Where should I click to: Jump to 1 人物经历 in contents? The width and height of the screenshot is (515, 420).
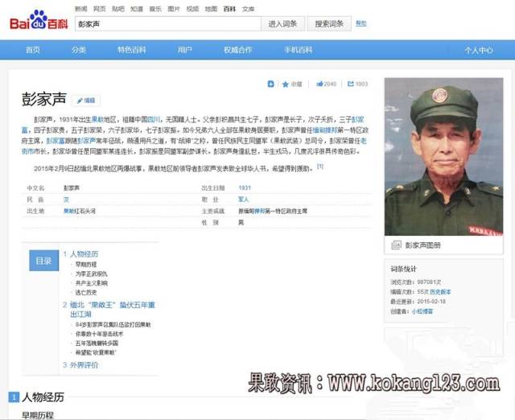click(80, 253)
